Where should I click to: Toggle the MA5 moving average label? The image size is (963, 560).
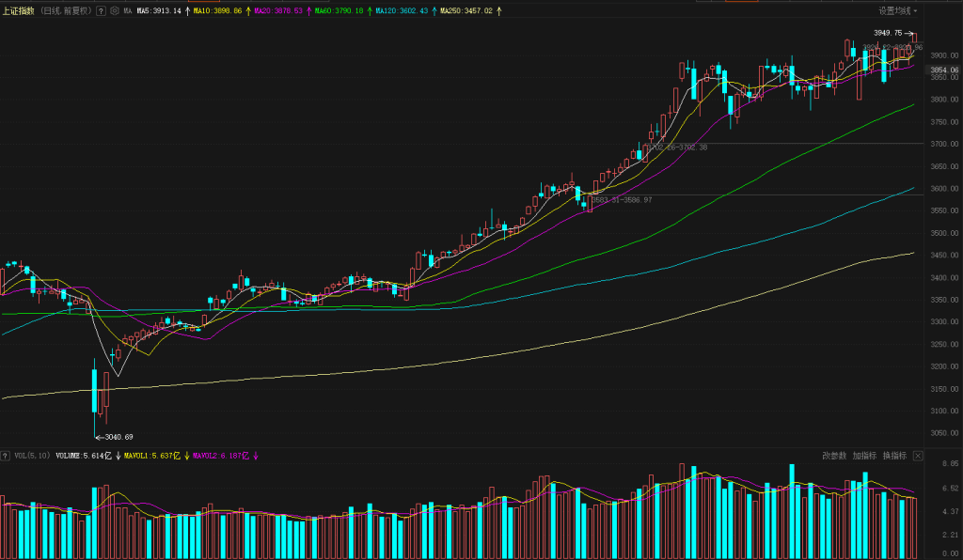click(159, 11)
